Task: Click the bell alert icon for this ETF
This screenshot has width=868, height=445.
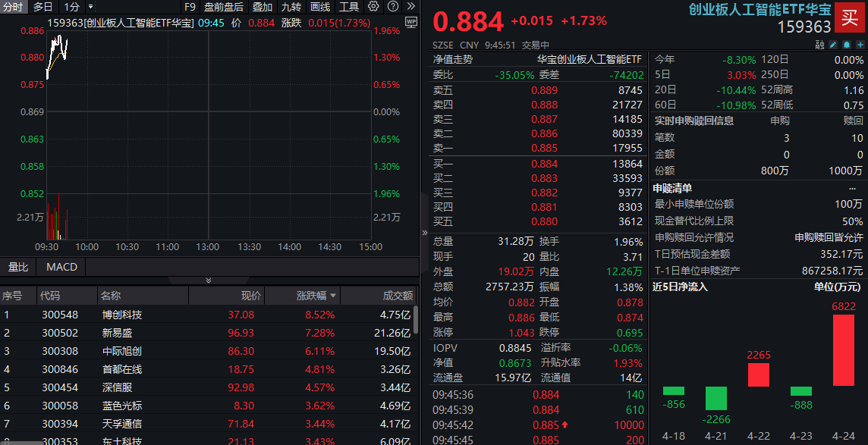Action: click(846, 45)
